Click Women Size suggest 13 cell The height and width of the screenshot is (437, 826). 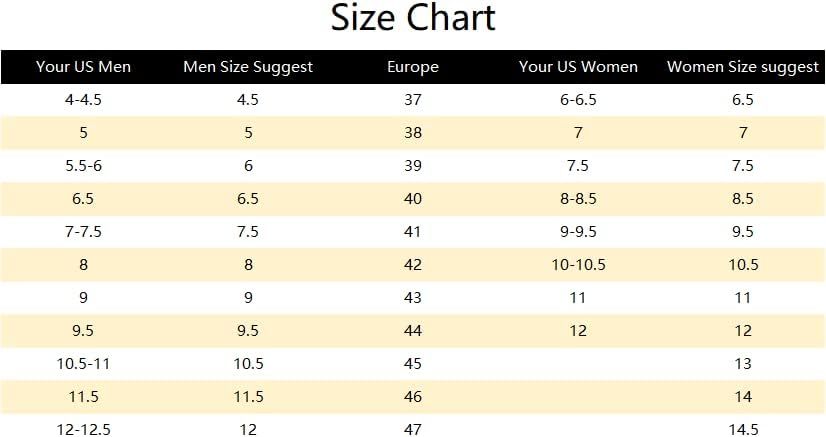pos(743,364)
